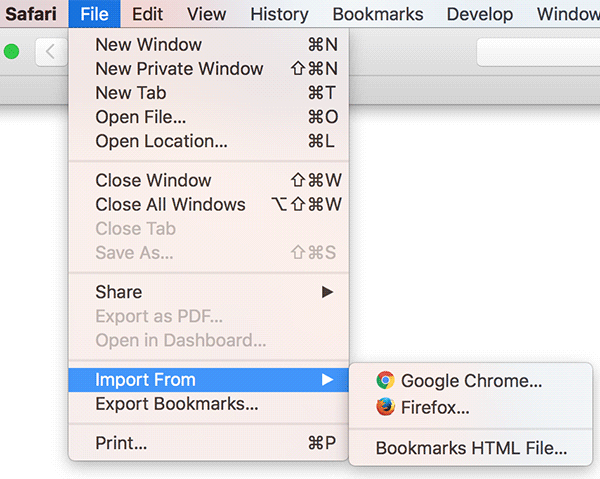Expand the Import From submenu arrow
600x479 pixels.
(327, 380)
